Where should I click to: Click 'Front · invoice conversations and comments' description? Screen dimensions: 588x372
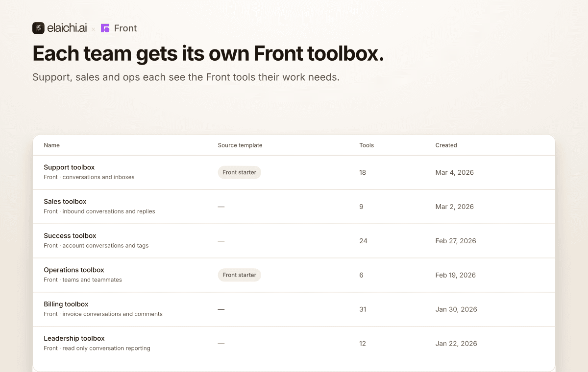[x=103, y=314]
